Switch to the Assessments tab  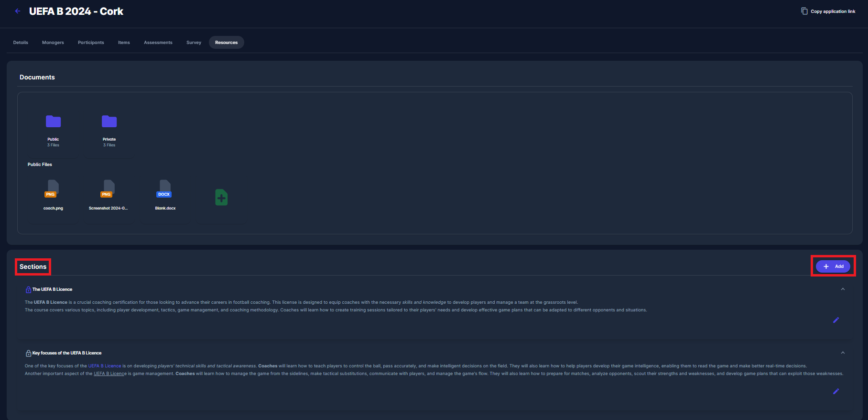coord(158,43)
